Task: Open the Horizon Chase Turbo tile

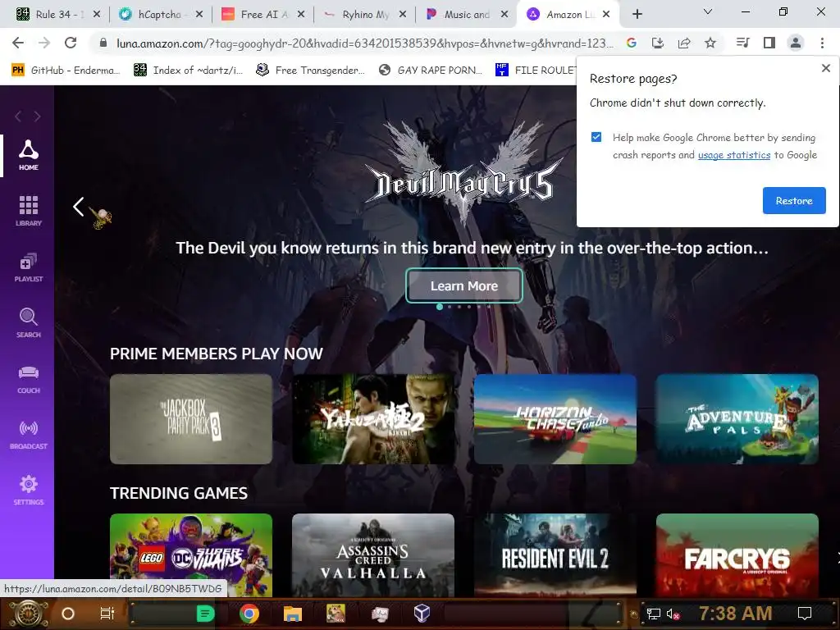Action: click(555, 419)
